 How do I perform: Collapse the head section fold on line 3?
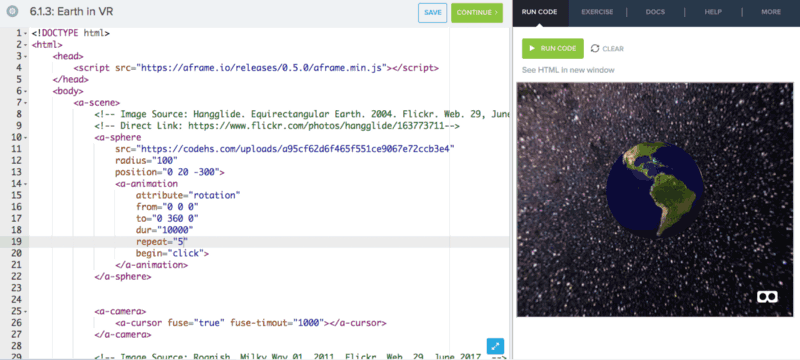pos(26,56)
